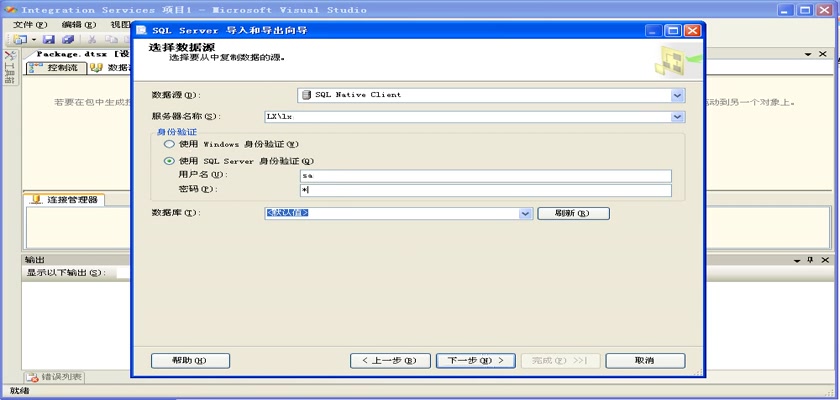Open the New Project icon's dropdown arrow
The width and height of the screenshot is (840, 400).
click(x=33, y=40)
